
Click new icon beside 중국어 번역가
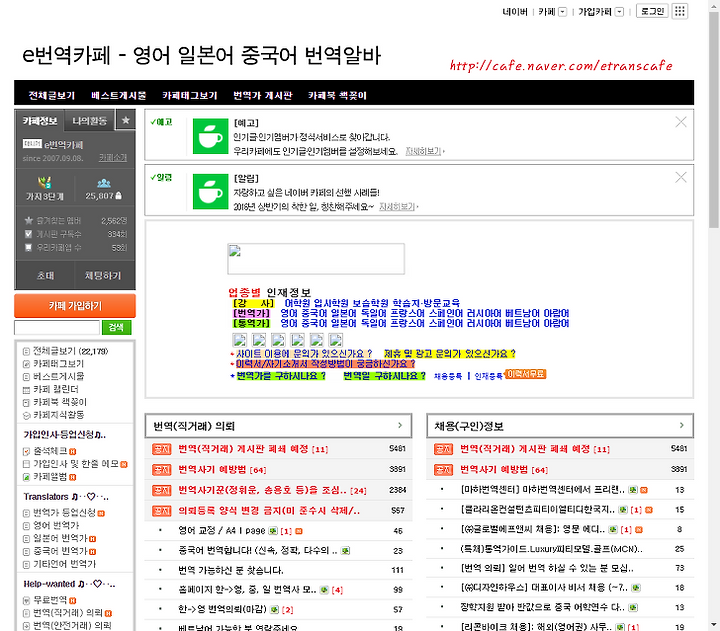coord(92,552)
